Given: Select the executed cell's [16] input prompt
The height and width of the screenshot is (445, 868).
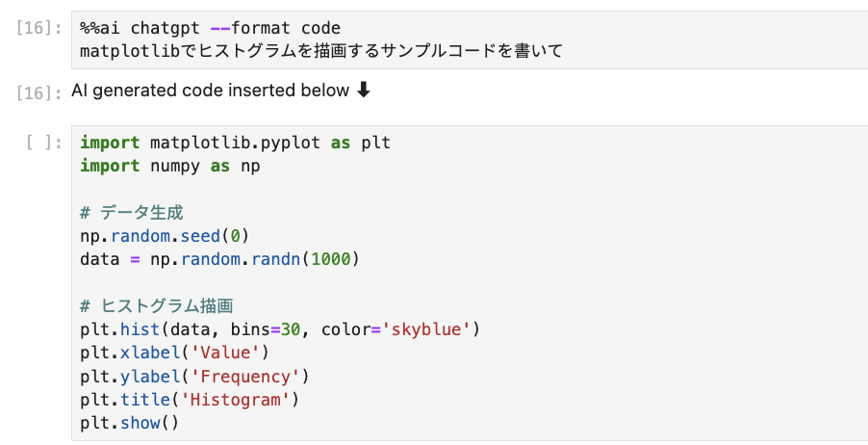Looking at the screenshot, I should pos(38,28).
